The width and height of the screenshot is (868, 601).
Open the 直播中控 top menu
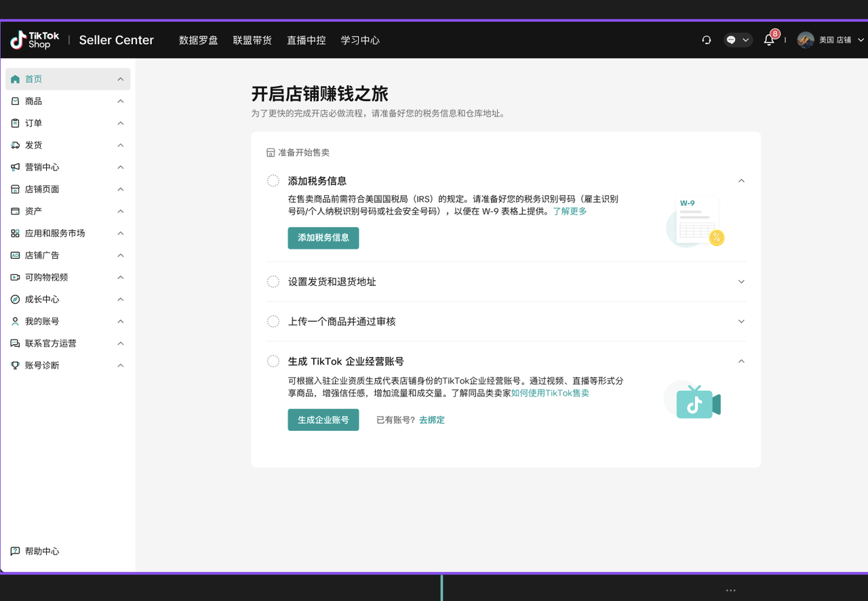306,40
